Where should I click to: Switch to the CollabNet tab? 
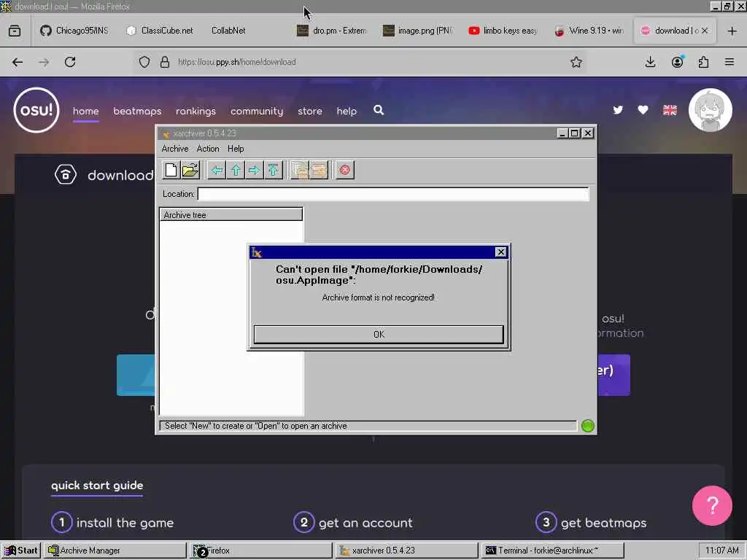tap(228, 31)
